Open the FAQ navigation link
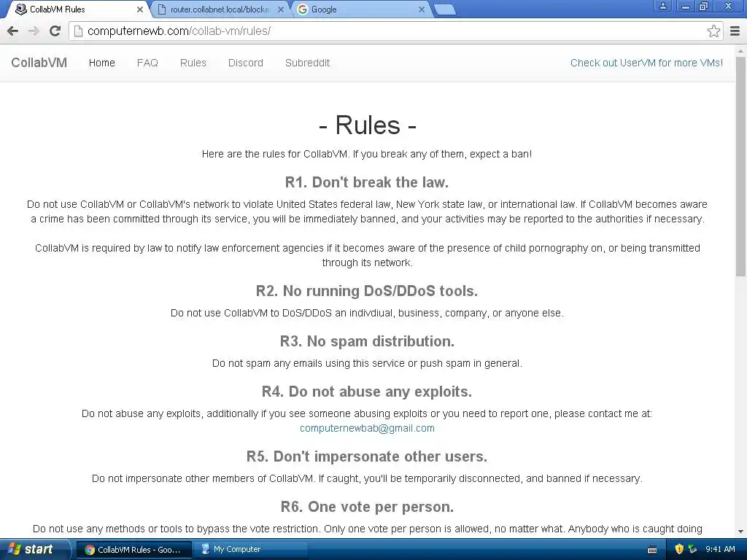This screenshot has height=560, width=747. [147, 63]
